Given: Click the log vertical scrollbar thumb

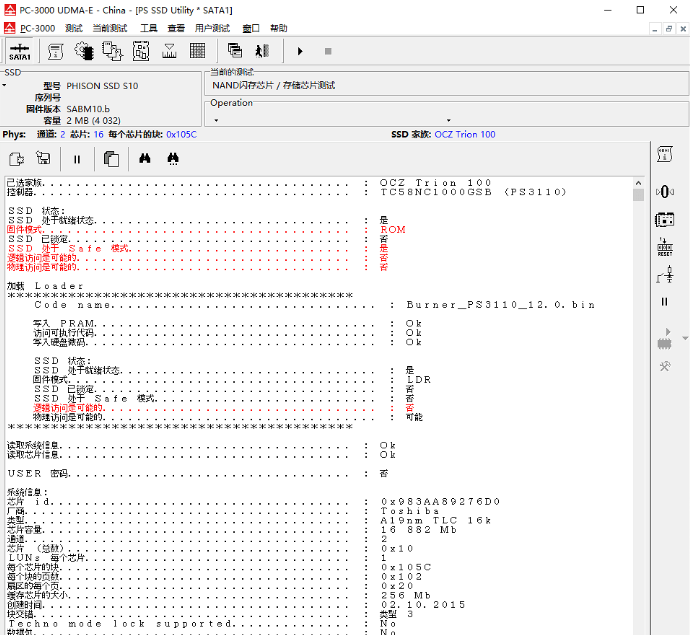Looking at the screenshot, I should 639,195.
